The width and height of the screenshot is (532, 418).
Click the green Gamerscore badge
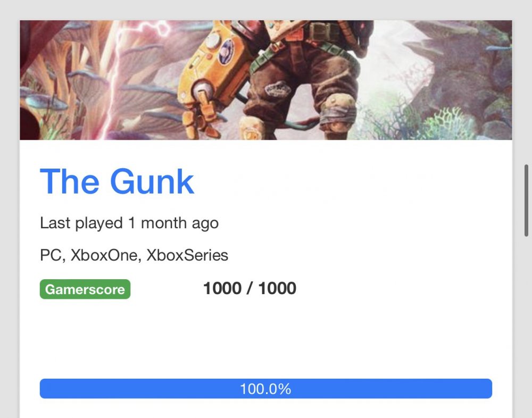point(85,289)
